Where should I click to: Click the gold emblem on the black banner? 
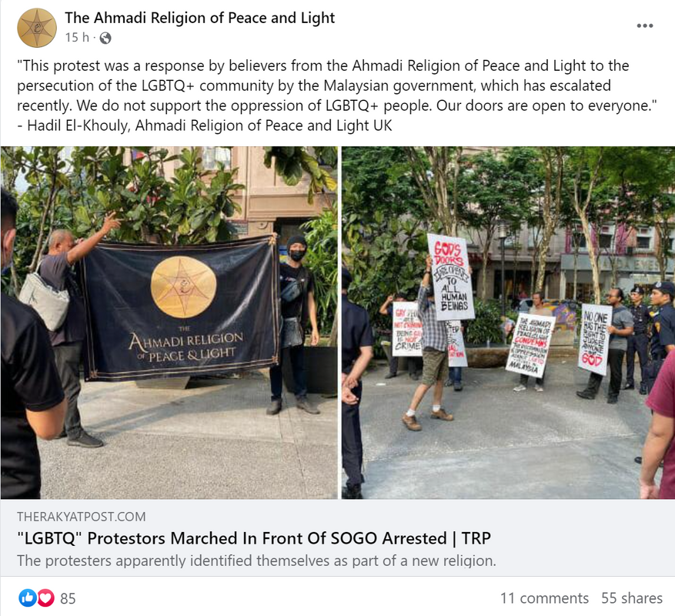click(x=183, y=287)
